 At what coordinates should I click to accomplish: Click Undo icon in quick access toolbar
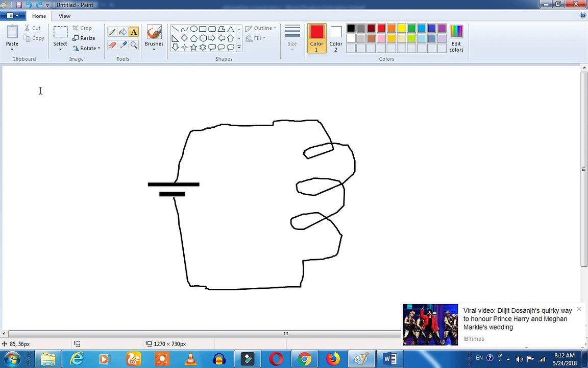(29, 5)
